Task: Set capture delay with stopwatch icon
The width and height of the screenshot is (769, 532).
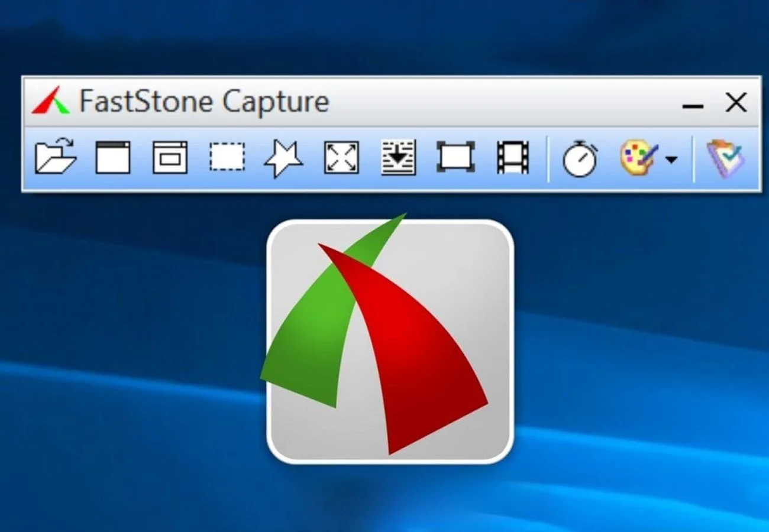Action: [580, 159]
